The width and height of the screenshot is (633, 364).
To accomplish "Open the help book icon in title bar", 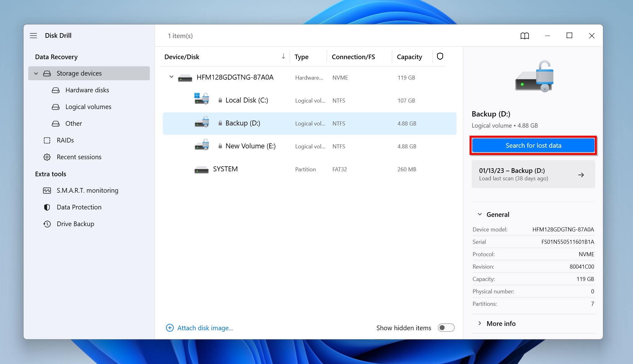I will (524, 36).
